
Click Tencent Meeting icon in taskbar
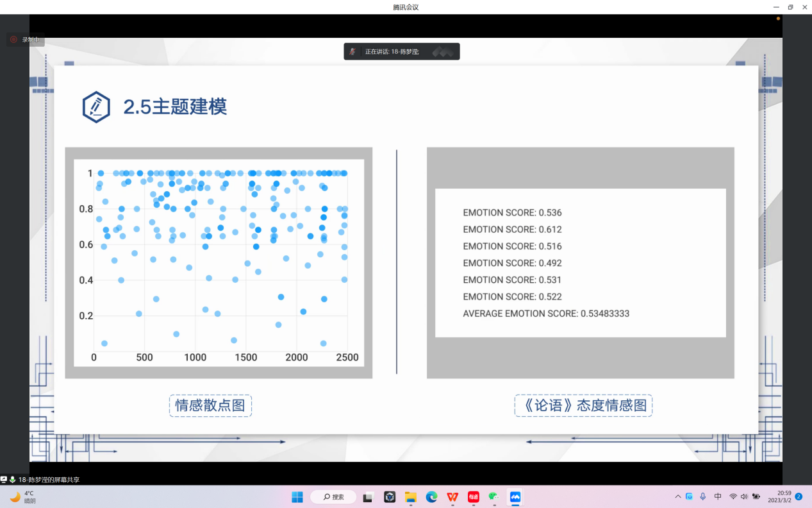pyautogui.click(x=515, y=497)
